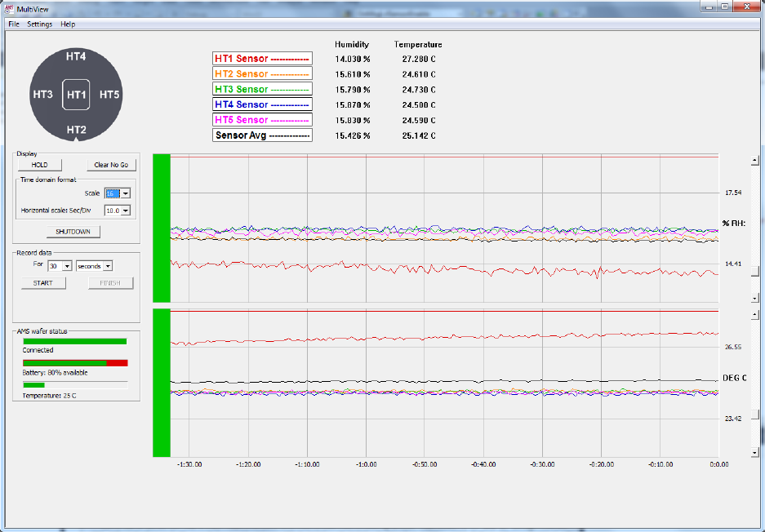This screenshot has width=765, height=532.
Task: Open the File menu
Action: pyautogui.click(x=13, y=24)
